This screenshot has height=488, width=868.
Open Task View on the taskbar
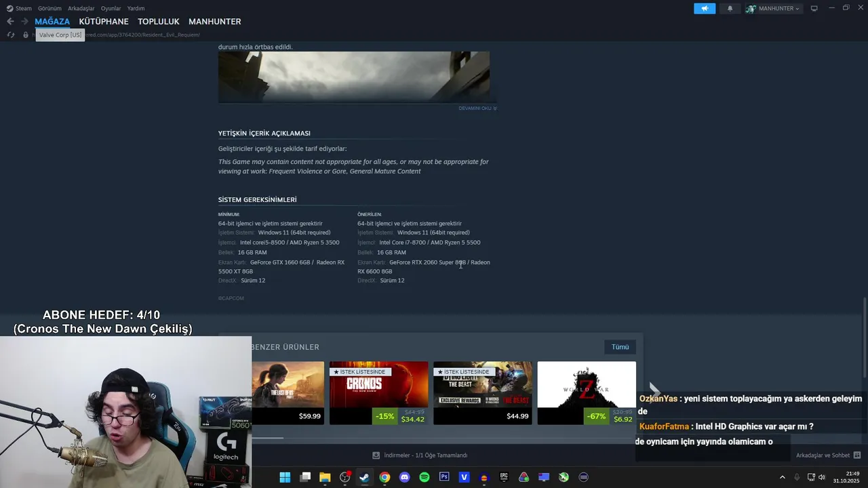tap(305, 477)
